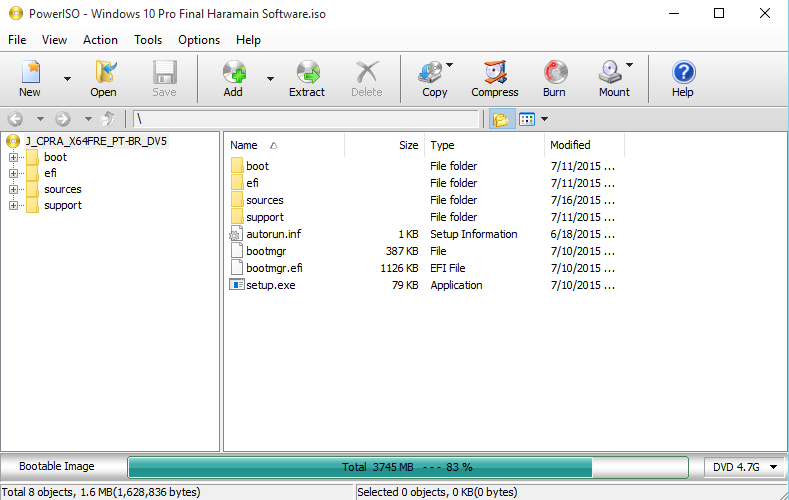Open the Add dropdown arrow
The width and height of the screenshot is (789, 500).
pyautogui.click(x=270, y=78)
